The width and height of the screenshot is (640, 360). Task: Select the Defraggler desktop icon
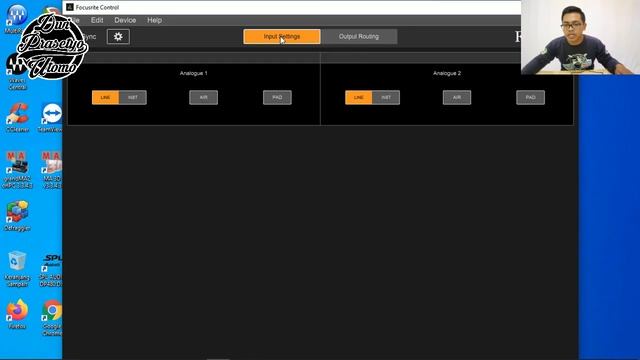pyautogui.click(x=17, y=216)
